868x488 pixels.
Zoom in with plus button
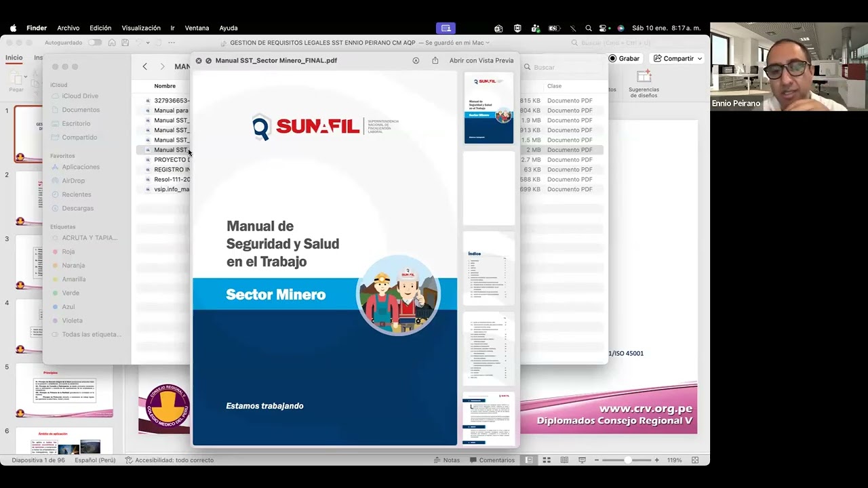(x=656, y=460)
